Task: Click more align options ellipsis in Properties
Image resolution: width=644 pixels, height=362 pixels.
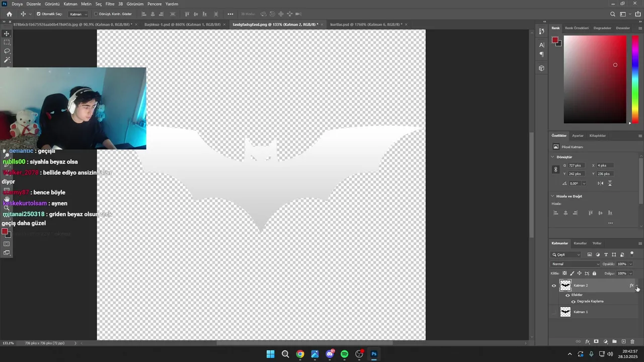Action: click(x=610, y=223)
